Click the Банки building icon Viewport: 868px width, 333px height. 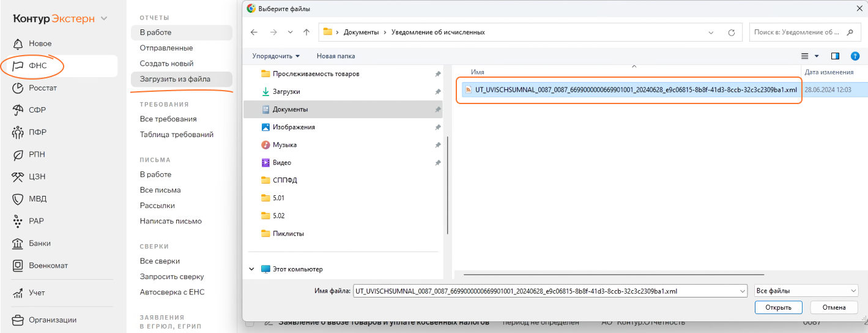pyautogui.click(x=18, y=244)
